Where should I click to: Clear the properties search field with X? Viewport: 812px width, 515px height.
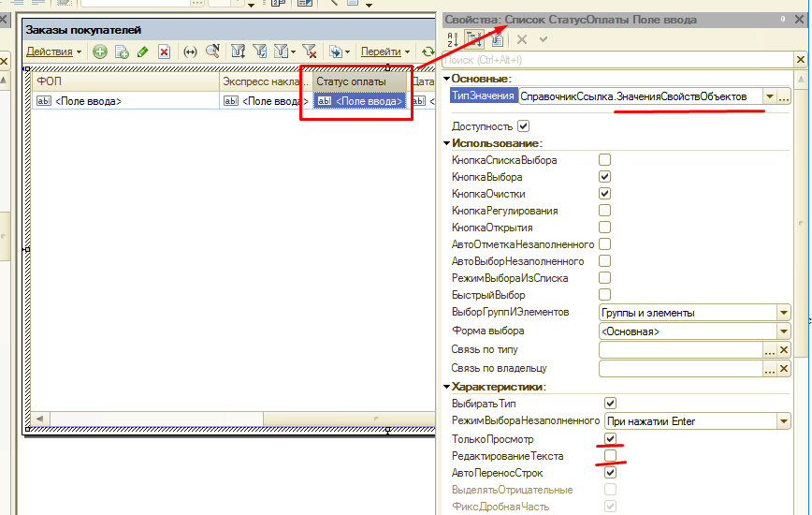[801, 60]
